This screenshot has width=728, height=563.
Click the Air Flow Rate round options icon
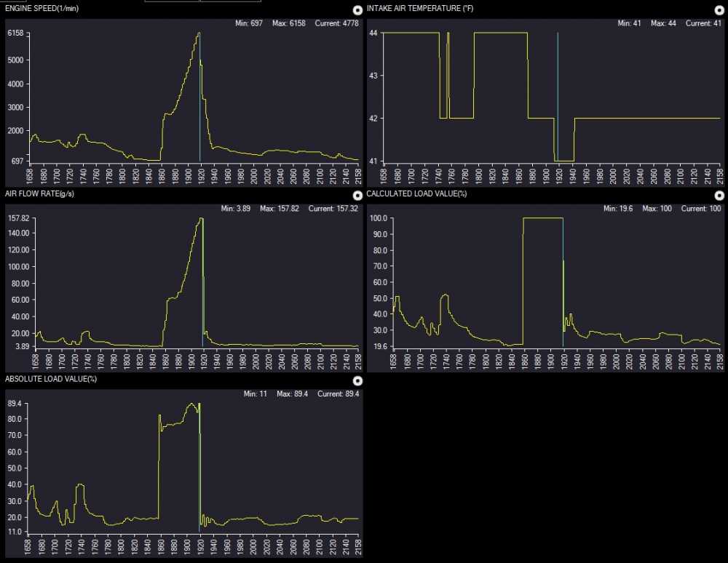pos(357,196)
